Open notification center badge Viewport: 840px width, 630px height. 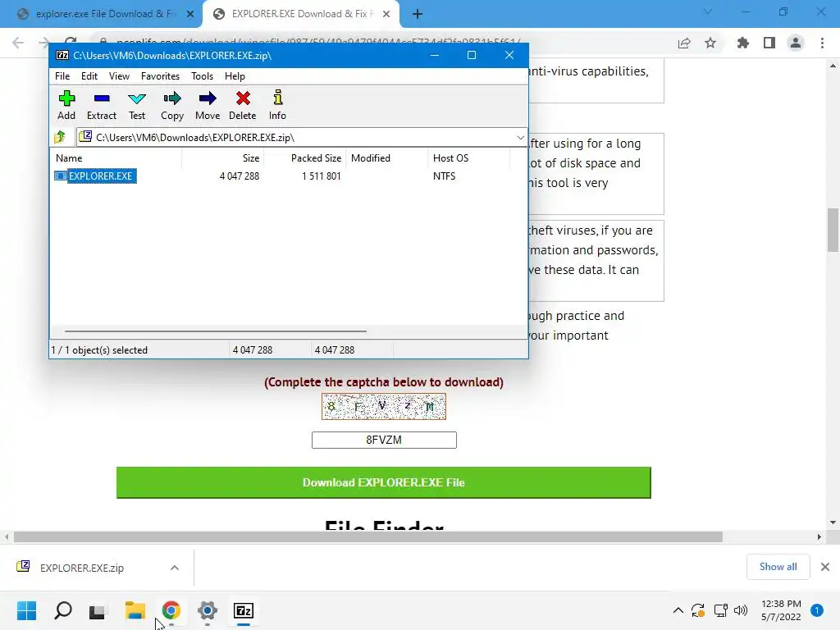(x=817, y=610)
